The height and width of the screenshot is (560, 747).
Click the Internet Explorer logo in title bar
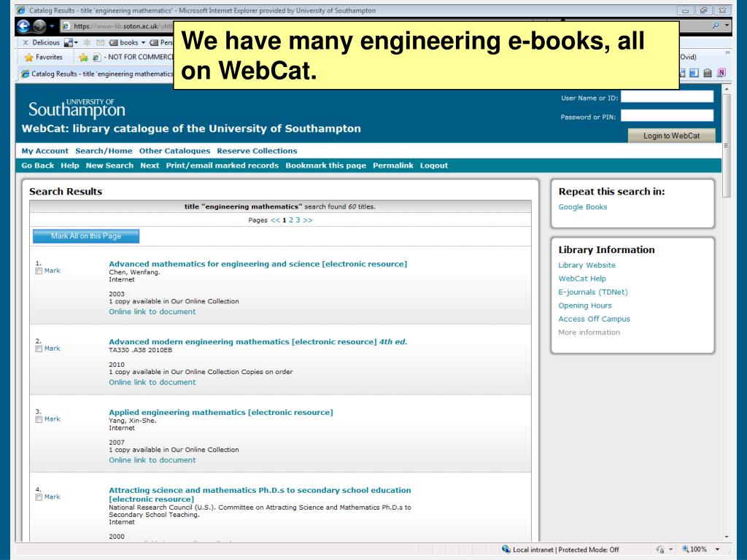[x=21, y=10]
